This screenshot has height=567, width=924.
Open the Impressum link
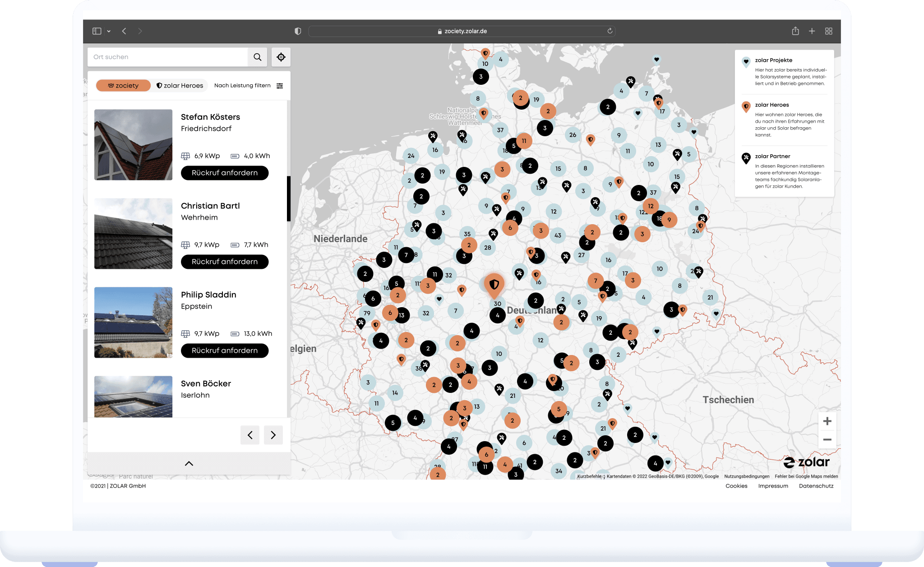click(x=773, y=486)
